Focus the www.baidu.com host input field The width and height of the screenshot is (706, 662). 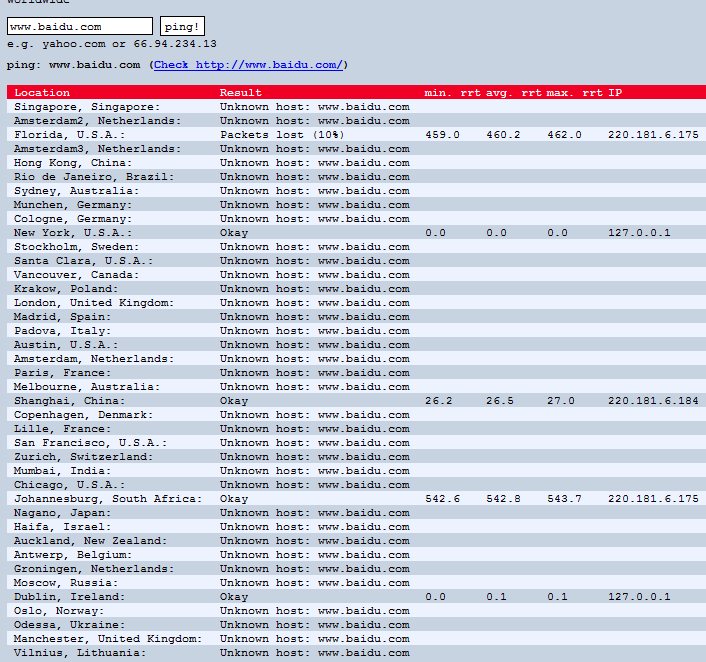tap(80, 26)
